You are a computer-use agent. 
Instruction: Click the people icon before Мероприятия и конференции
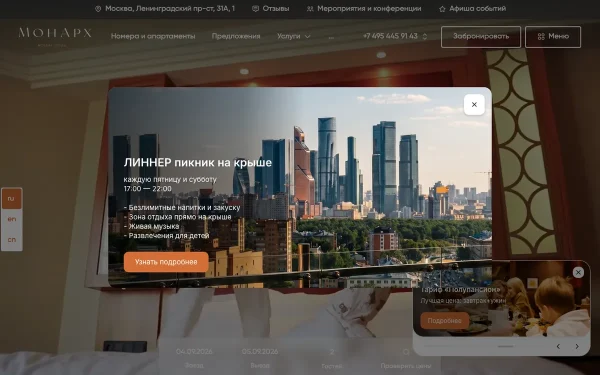point(310,8)
